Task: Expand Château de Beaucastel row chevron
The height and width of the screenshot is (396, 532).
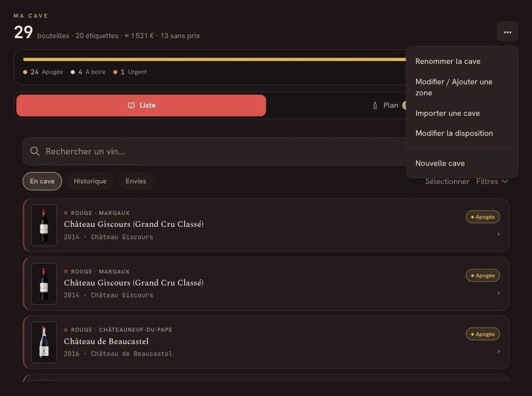Action: tap(499, 351)
